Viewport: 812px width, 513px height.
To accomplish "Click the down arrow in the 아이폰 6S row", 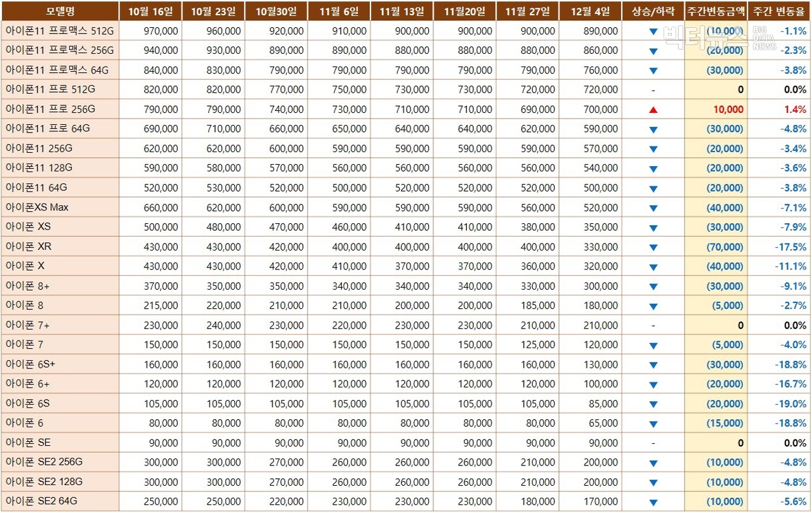I will coord(653,405).
